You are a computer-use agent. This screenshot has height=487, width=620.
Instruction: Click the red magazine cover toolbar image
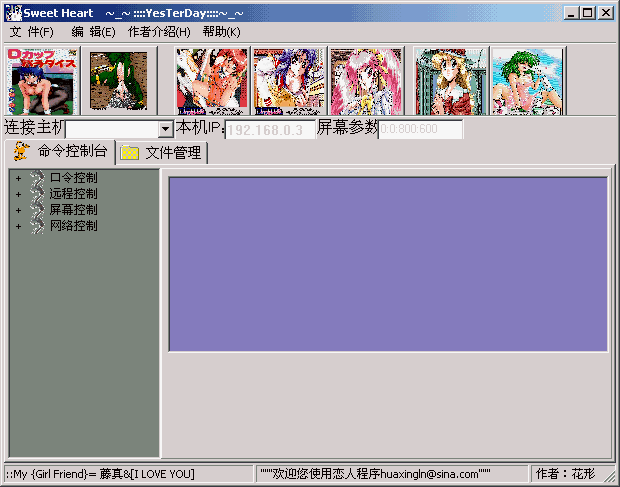click(x=41, y=81)
